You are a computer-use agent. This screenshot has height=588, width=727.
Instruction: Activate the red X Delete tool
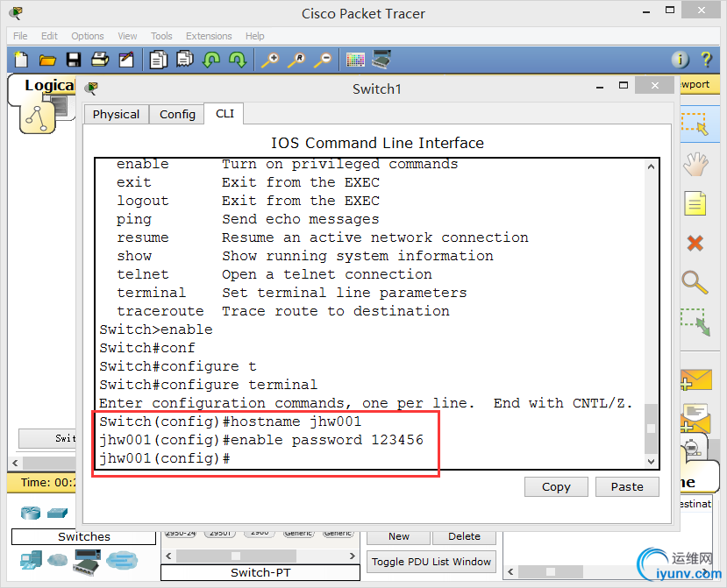695,244
